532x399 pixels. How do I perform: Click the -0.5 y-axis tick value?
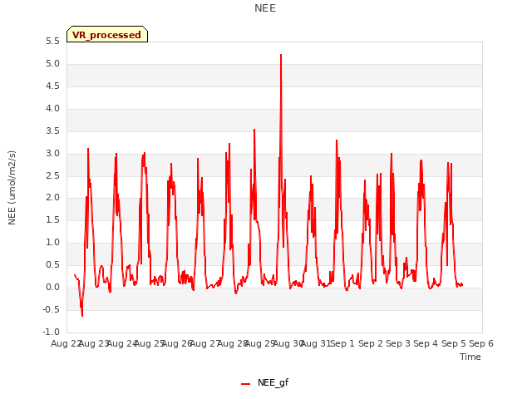[x=51, y=310]
